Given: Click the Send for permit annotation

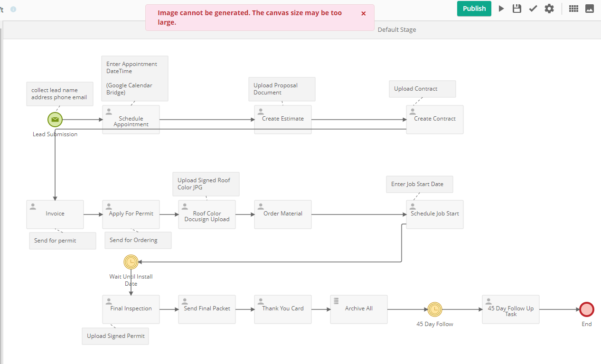Looking at the screenshot, I should click(x=63, y=241).
